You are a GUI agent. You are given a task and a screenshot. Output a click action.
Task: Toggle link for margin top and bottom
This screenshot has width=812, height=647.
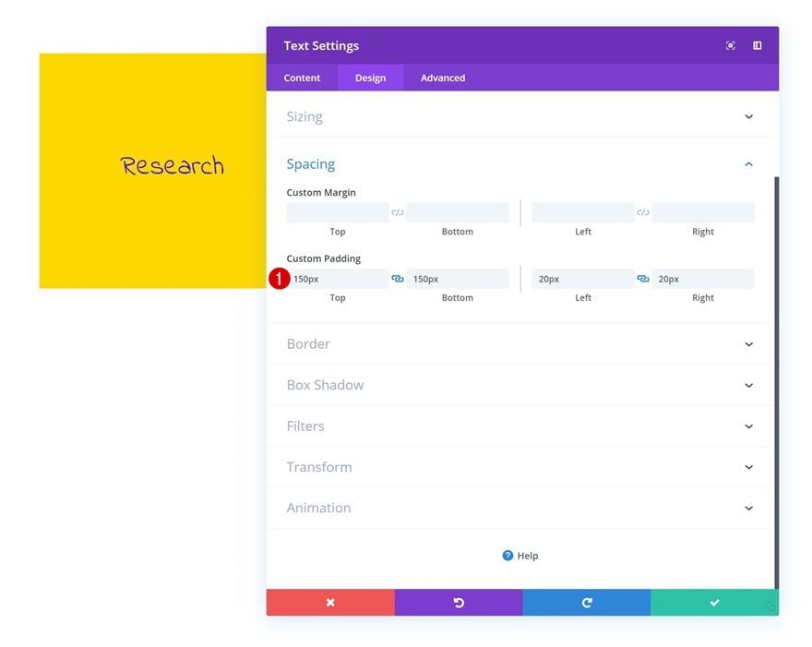point(397,212)
